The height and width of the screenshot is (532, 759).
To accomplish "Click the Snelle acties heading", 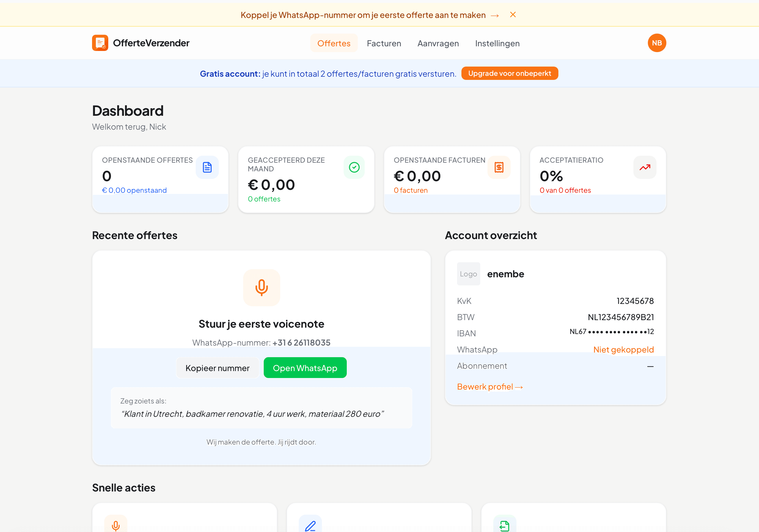I will 124,488.
